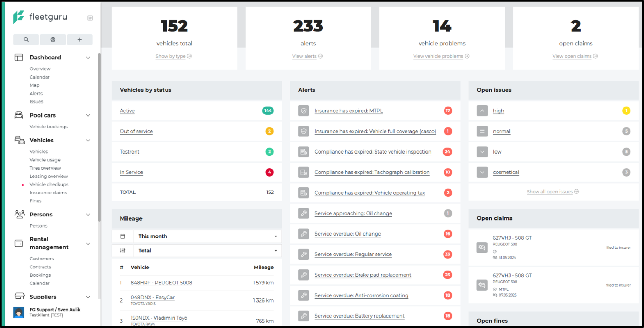The image size is (644, 328).
Task: Click the claim icon for first 627VHJ - 508 GT
Action: [x=482, y=247]
